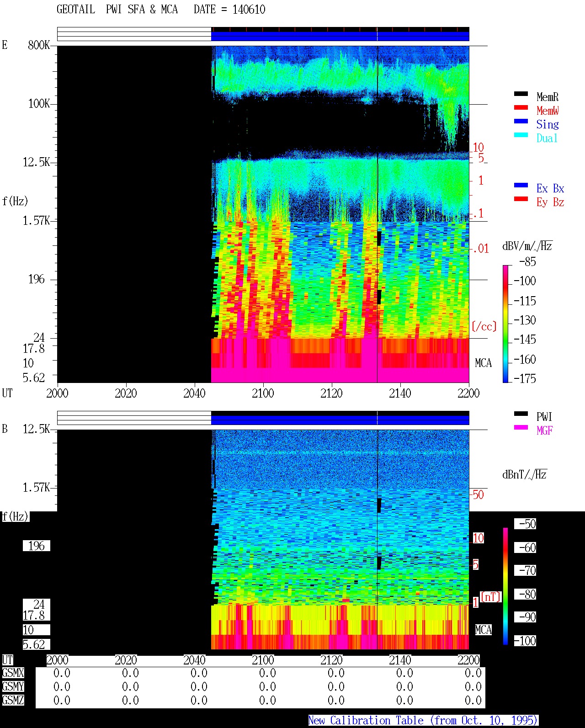
Task: Click the GSMX row label
Action: click(13, 673)
